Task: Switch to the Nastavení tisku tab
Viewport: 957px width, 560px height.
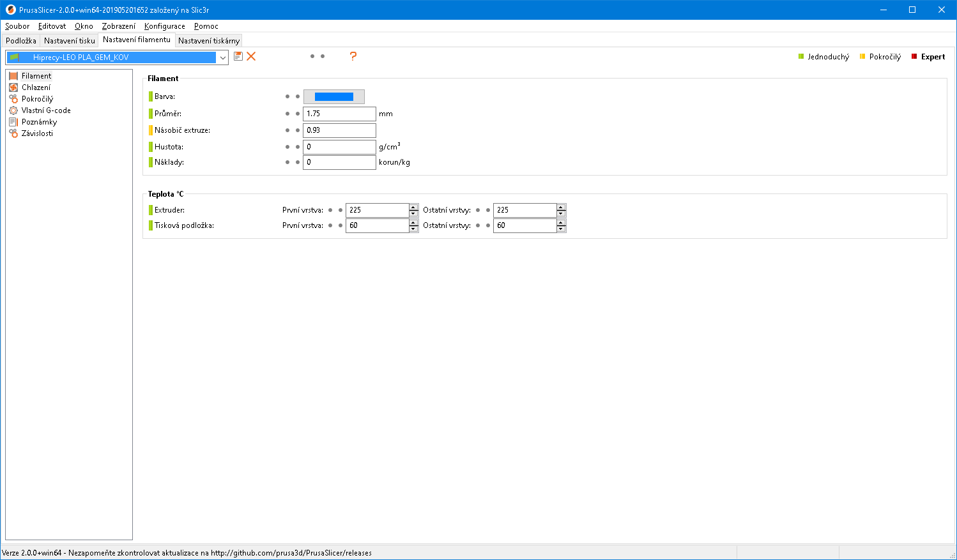Action: [69, 40]
